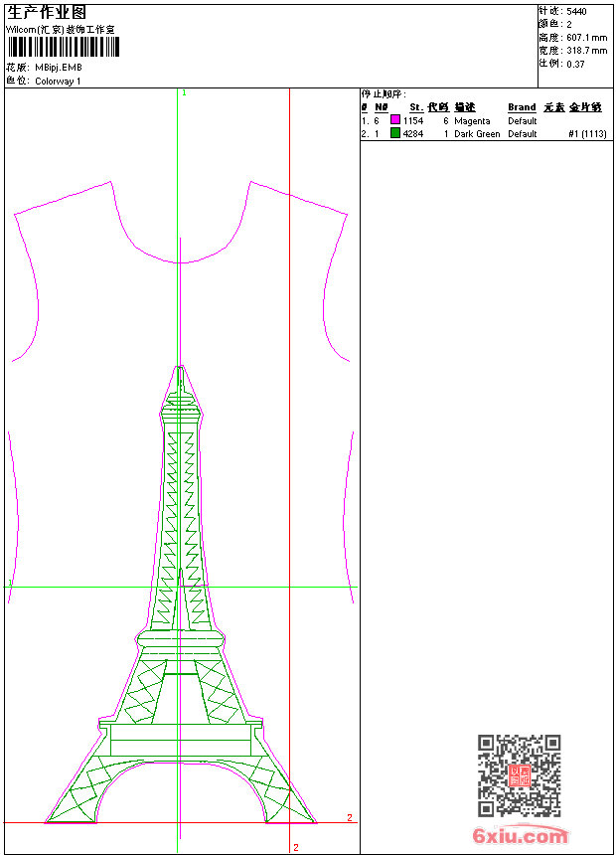616x855 pixels.
Task: Click the stitch count value 5440
Action: [x=576, y=11]
